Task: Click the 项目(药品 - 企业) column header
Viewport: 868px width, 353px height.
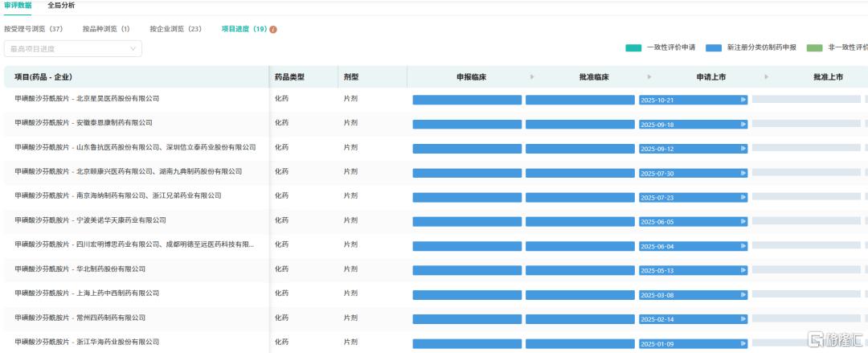Action: point(43,77)
